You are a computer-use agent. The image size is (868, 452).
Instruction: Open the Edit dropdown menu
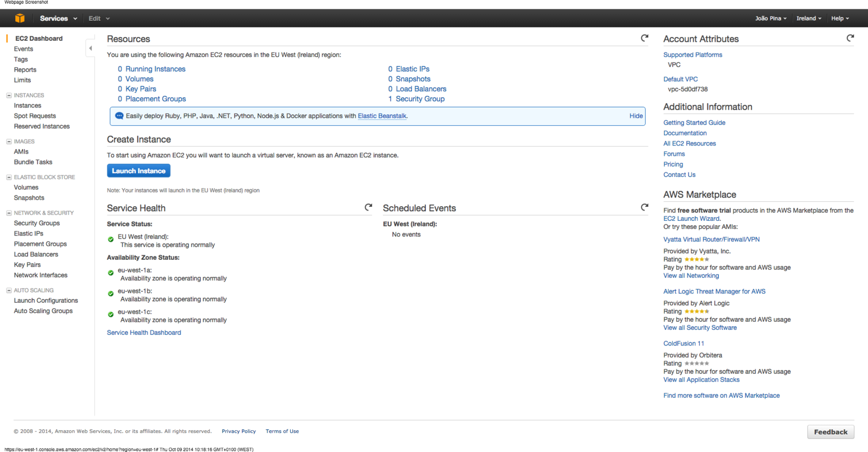pyautogui.click(x=99, y=18)
